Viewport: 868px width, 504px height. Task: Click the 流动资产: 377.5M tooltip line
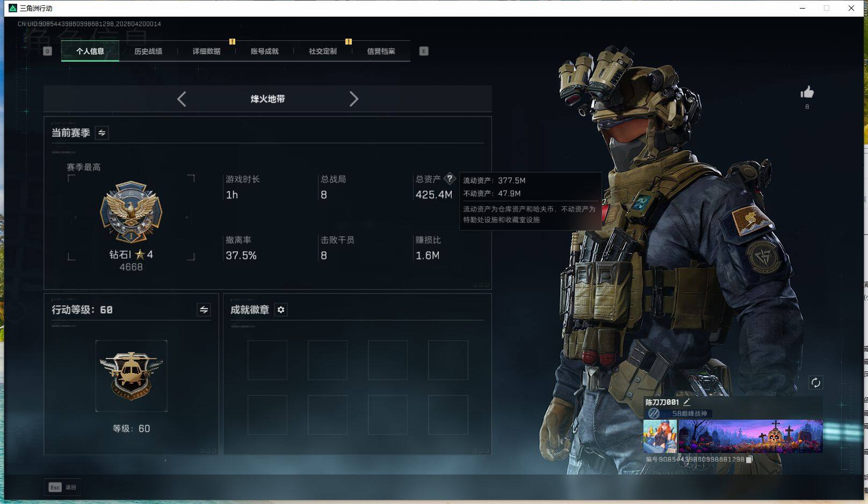(494, 180)
